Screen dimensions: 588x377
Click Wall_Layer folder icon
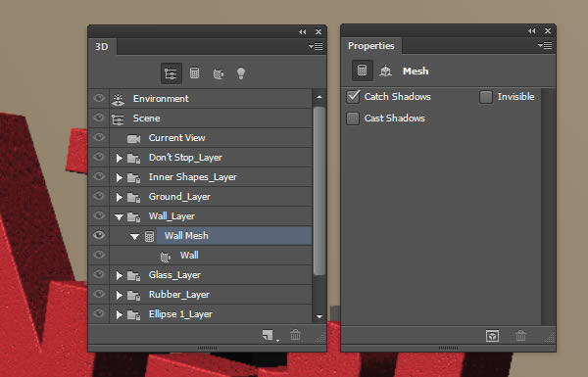[x=133, y=217]
